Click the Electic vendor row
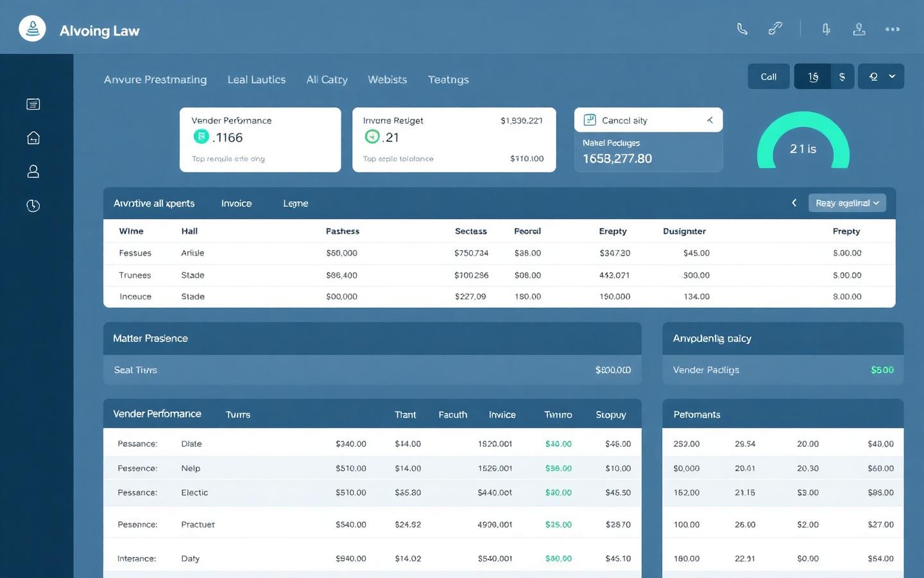The height and width of the screenshot is (578, 924). (x=372, y=493)
